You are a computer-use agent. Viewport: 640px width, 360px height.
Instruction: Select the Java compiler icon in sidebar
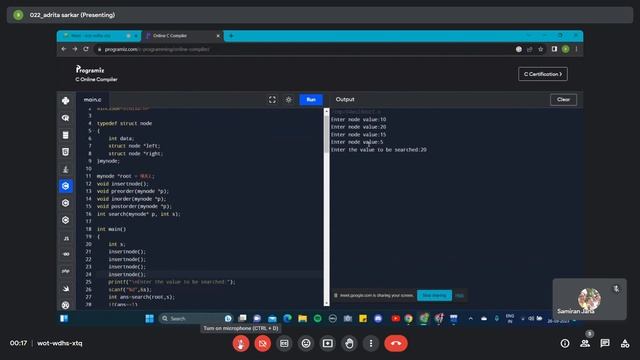pyautogui.click(x=65, y=169)
